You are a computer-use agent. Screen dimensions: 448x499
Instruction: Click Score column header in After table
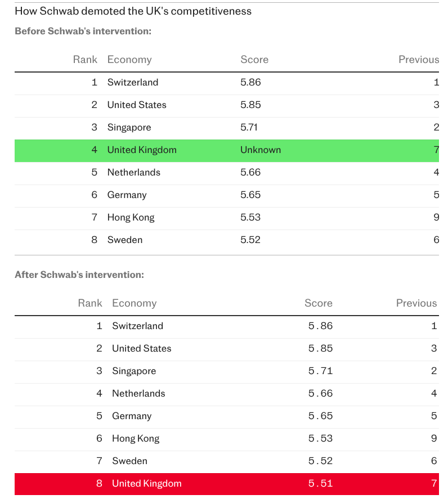point(319,303)
